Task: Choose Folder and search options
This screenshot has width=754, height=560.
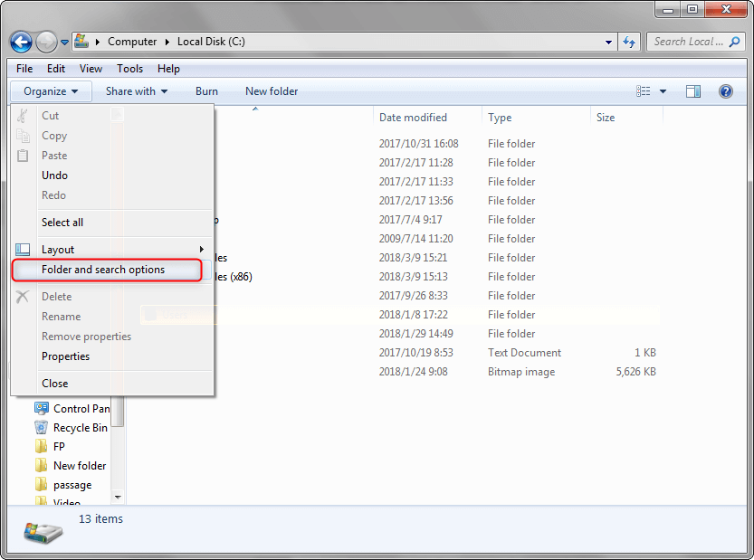Action: [x=103, y=270]
